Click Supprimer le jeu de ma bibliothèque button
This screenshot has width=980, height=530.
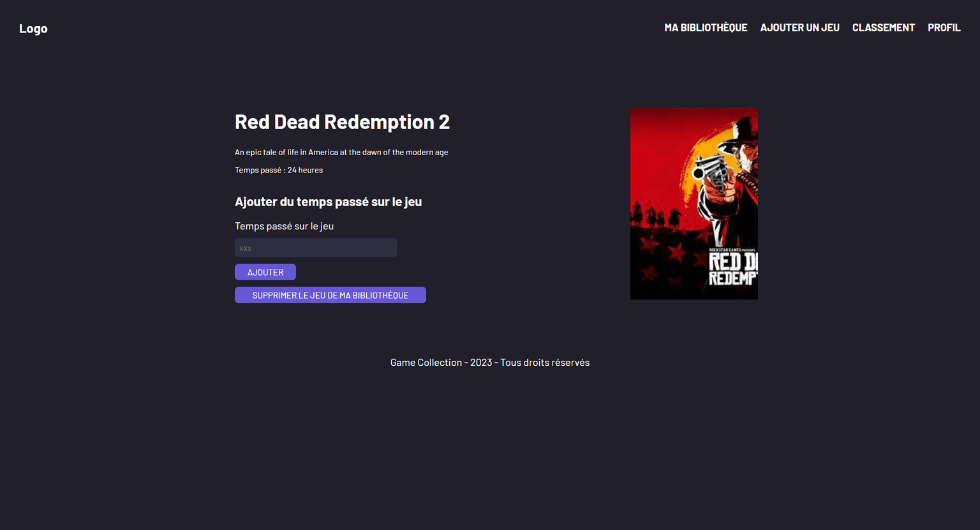click(330, 295)
